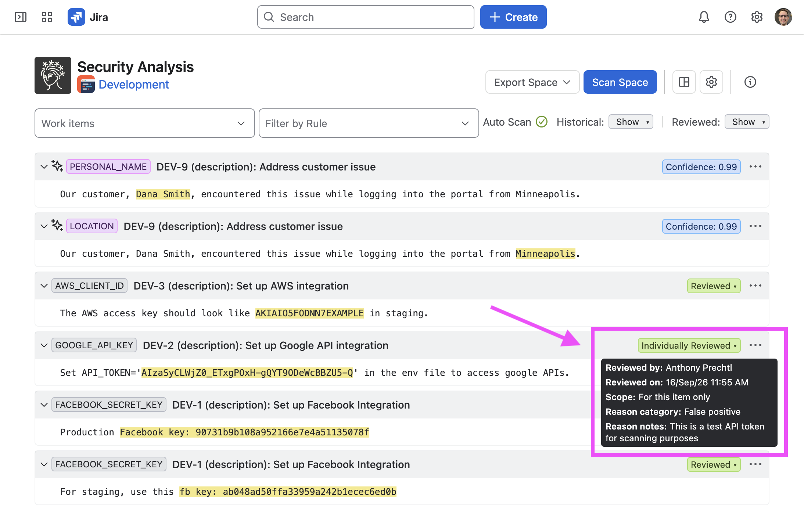Viewport: 804px width, 532px height.
Task: Collapse the FACEBOOK_SECRET_KEY production key row
Action: click(x=44, y=405)
